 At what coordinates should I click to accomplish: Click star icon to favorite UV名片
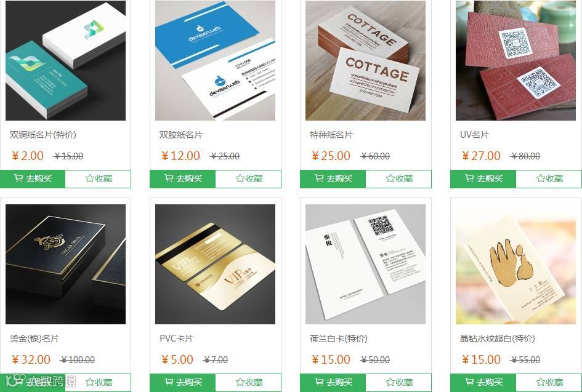pos(541,178)
